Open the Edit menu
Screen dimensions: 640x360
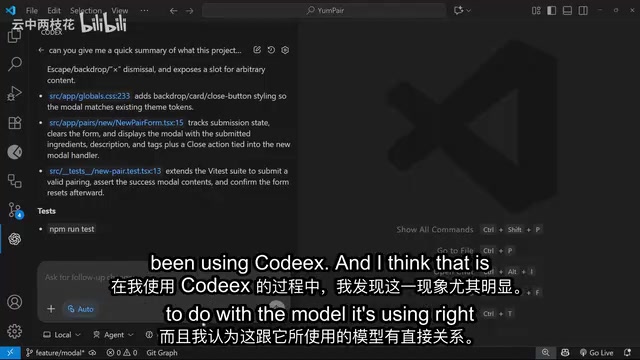(x=53, y=11)
